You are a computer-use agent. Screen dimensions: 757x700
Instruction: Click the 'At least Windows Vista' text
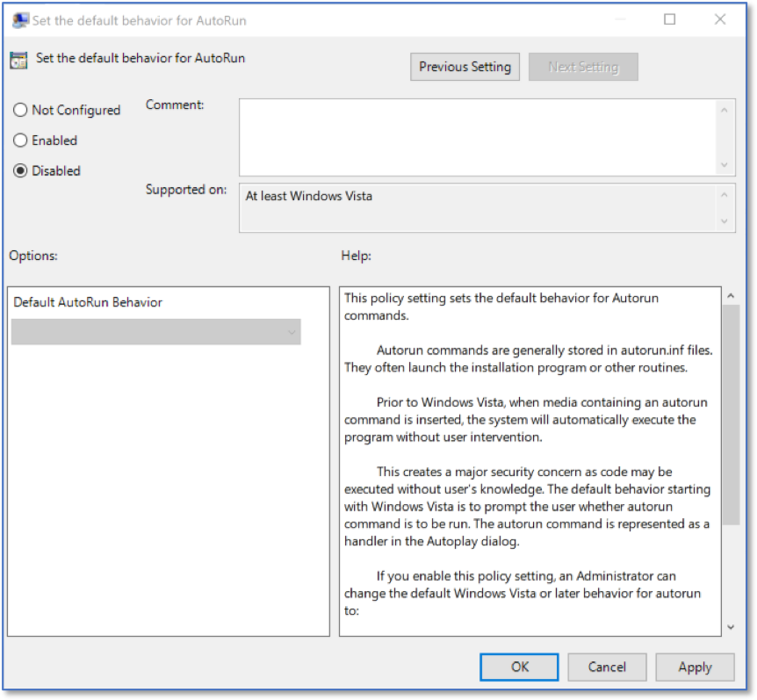309,196
